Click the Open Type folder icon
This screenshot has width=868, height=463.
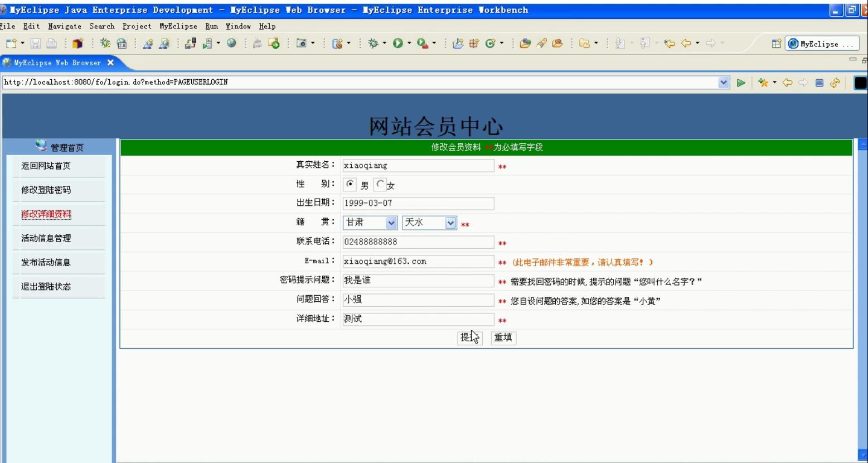click(x=525, y=44)
